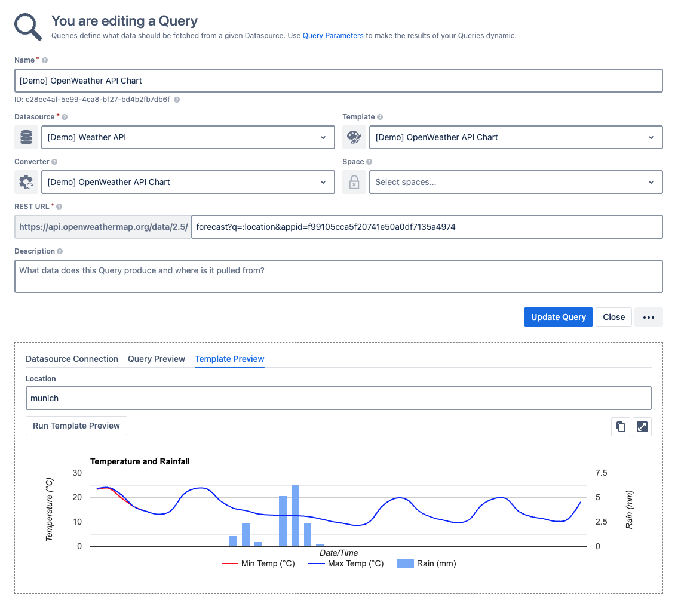681x616 pixels.
Task: Toggle Min Temp series in chart legend
Action: (259, 563)
